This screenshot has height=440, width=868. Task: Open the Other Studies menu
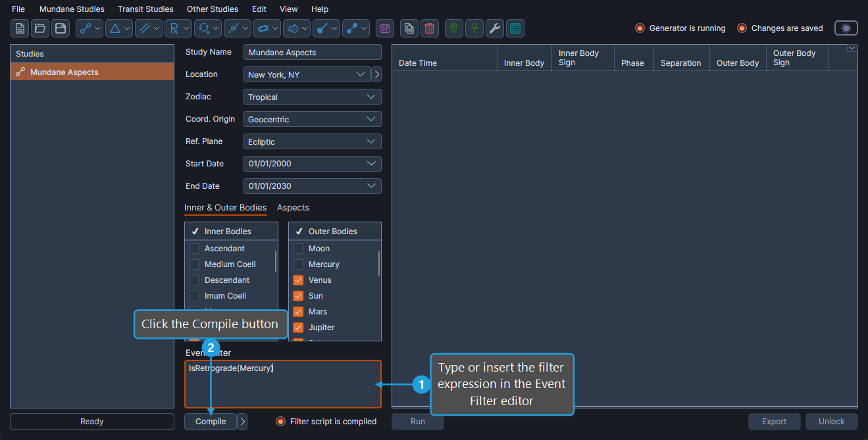click(213, 9)
